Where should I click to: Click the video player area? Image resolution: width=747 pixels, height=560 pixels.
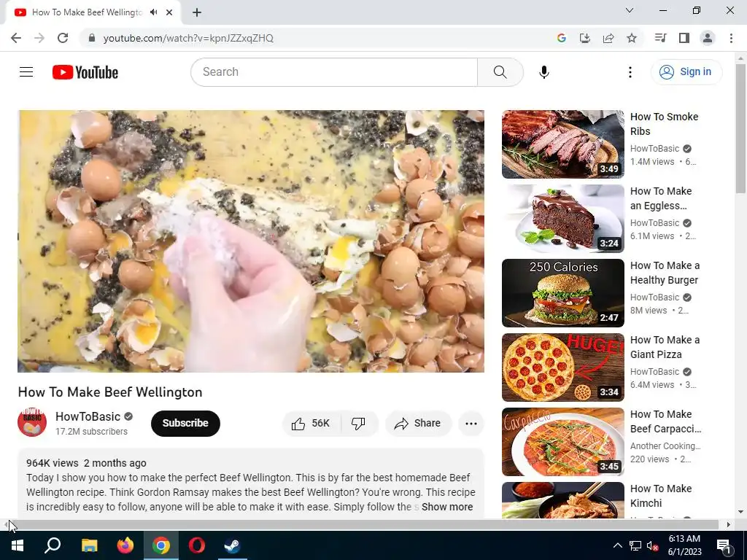[x=251, y=241]
